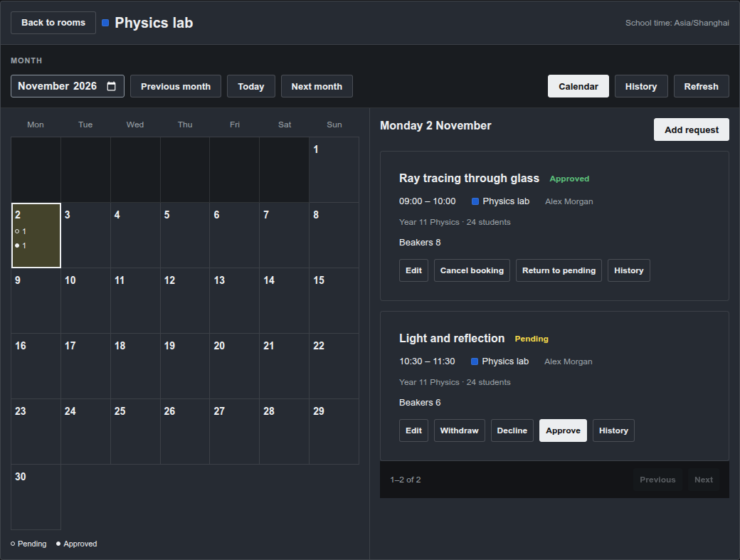Click the 10:30 – 11:30 time text
The height and width of the screenshot is (560, 740).
[x=427, y=361]
